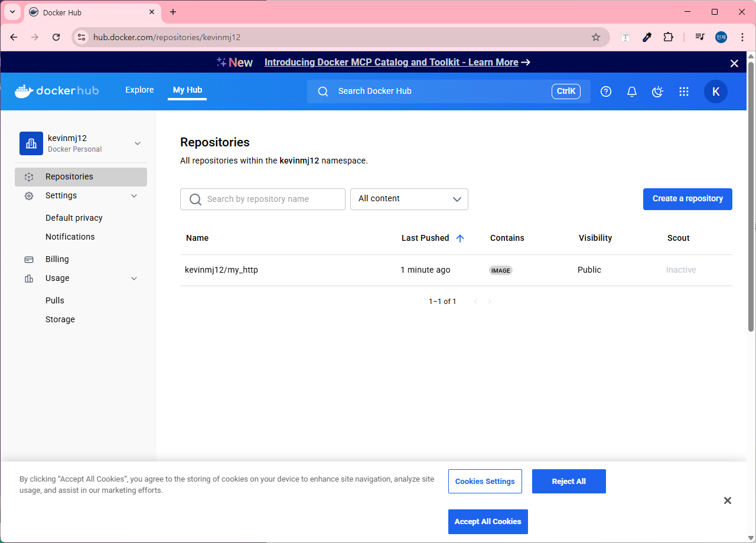The width and height of the screenshot is (756, 543).
Task: Open the help question mark icon
Action: tap(606, 91)
